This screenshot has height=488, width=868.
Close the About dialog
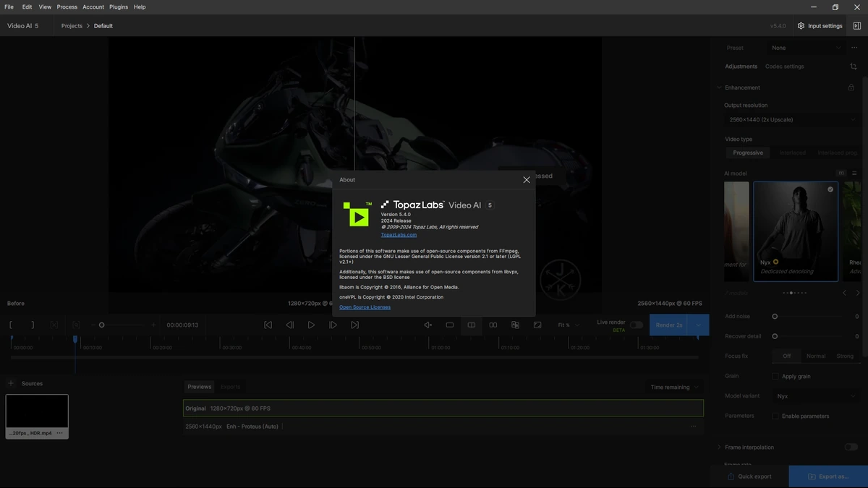coord(527,180)
